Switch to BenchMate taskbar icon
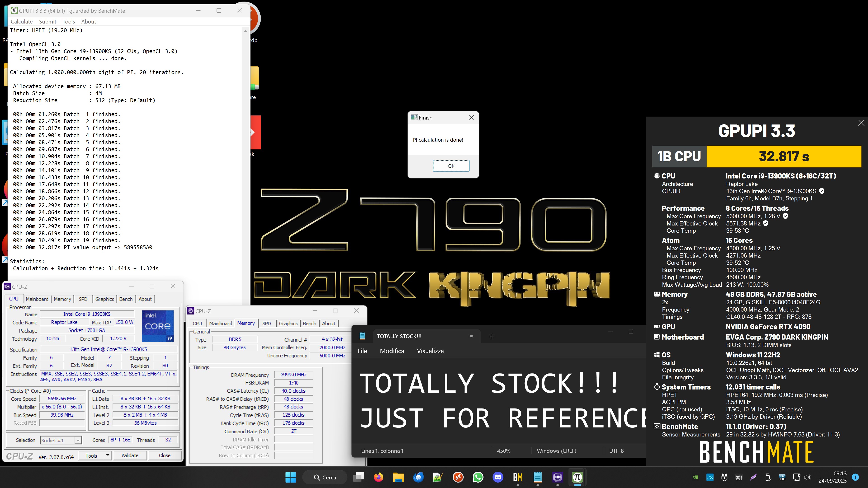868x488 pixels. click(x=518, y=477)
